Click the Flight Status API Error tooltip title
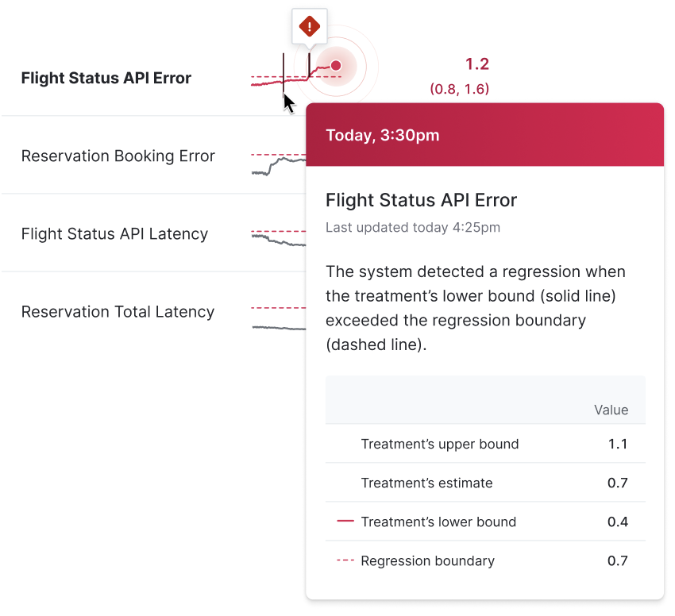 (421, 200)
